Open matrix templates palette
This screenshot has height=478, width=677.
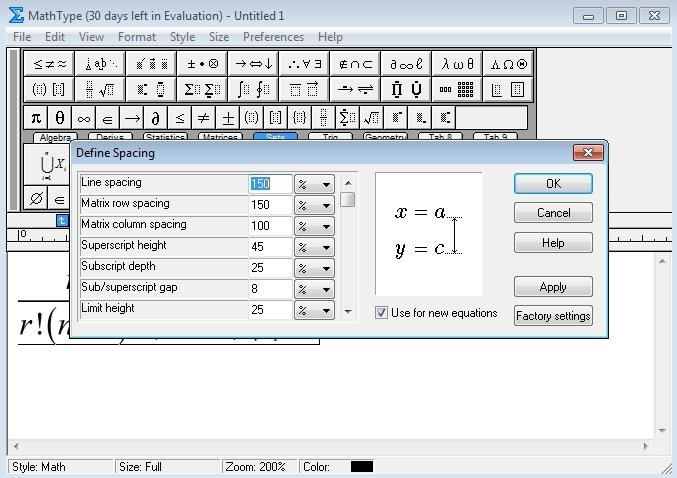click(x=457, y=89)
